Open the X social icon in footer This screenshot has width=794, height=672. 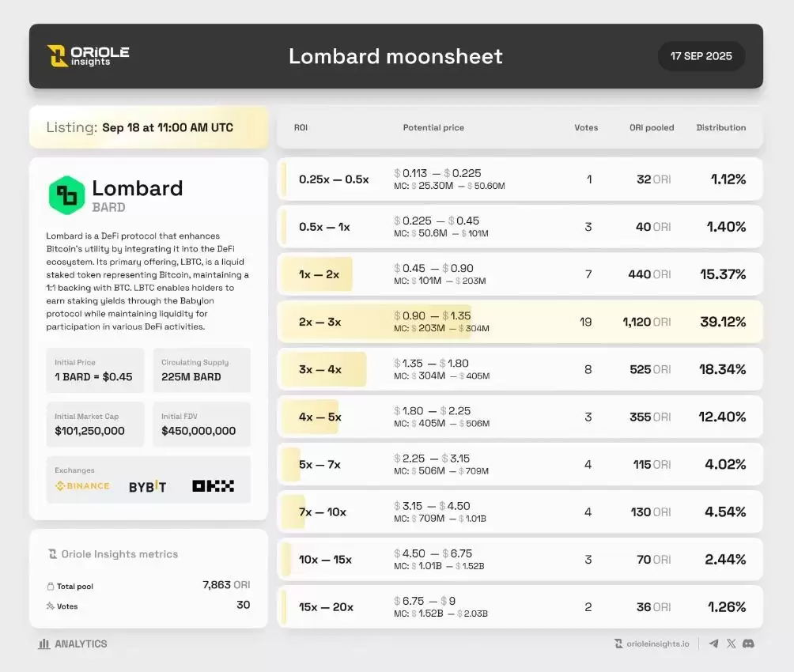coord(732,644)
